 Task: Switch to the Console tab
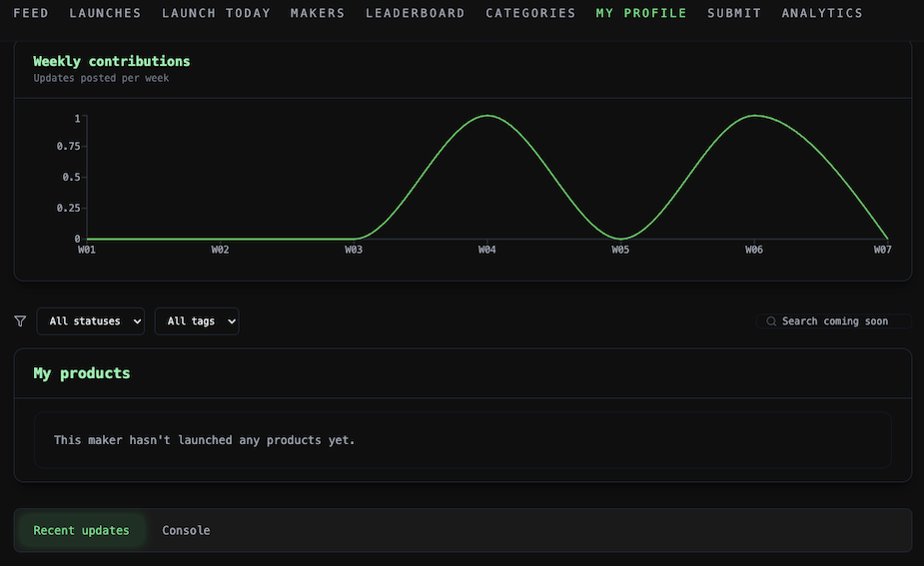coord(186,530)
